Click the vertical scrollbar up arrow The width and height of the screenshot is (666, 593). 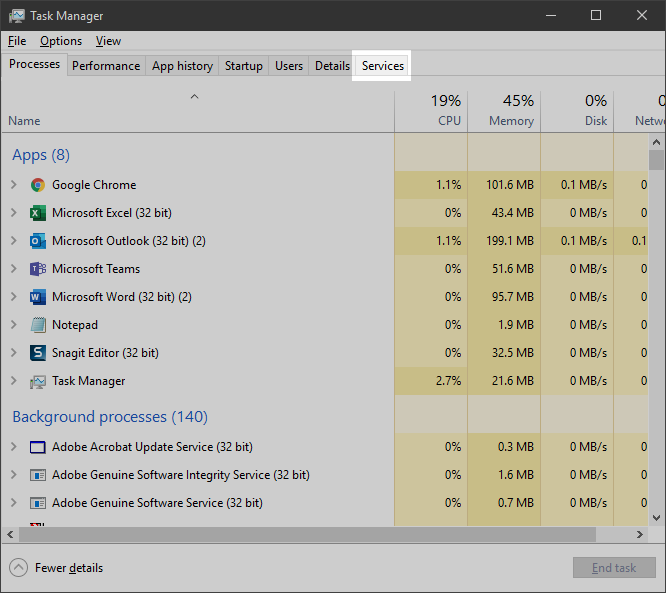(656, 142)
